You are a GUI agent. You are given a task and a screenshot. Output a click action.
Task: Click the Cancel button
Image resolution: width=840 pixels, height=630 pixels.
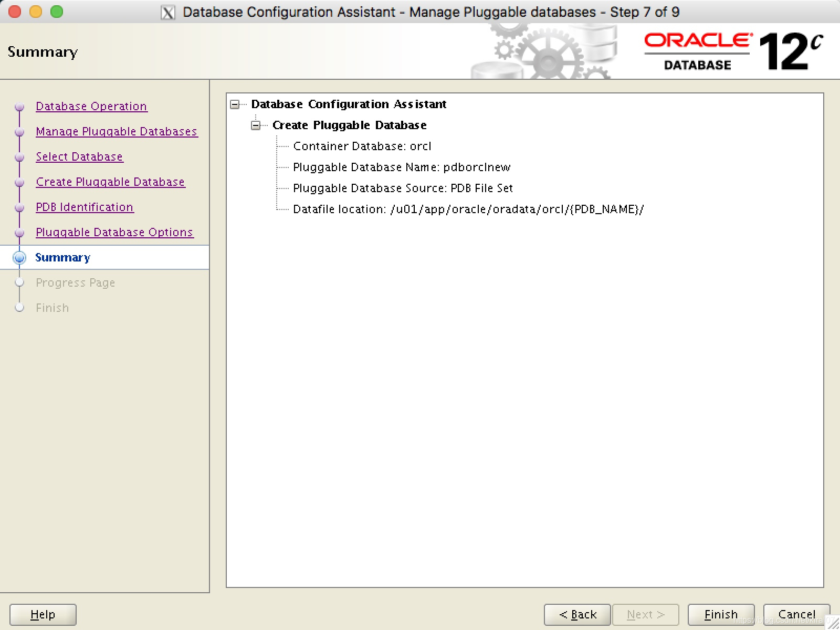[796, 614]
